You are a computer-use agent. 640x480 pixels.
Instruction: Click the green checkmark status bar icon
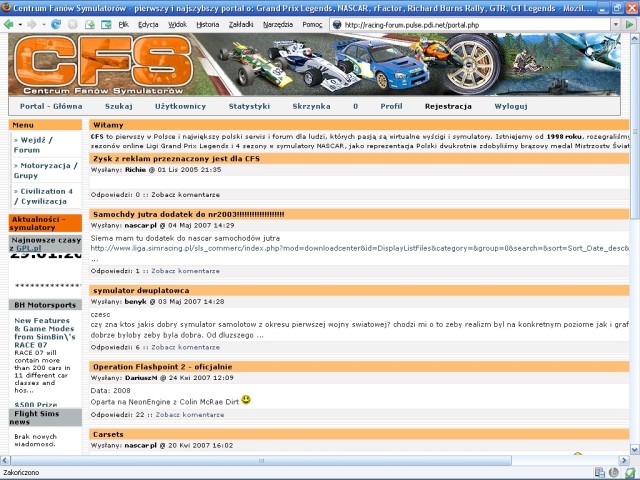[x=631, y=473]
